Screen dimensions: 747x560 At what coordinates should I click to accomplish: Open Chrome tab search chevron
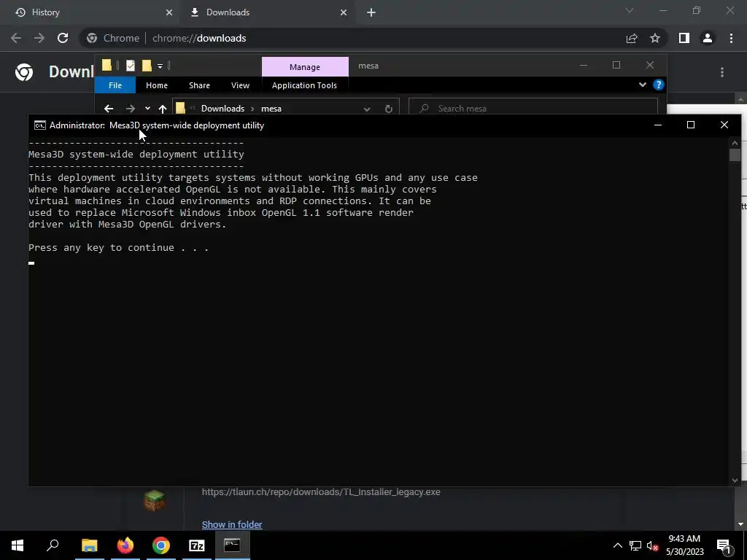coord(630,10)
